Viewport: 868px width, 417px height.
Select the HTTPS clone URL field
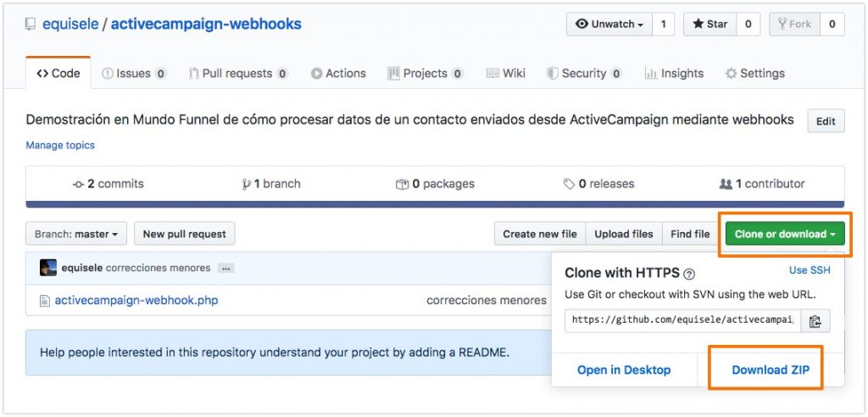682,320
